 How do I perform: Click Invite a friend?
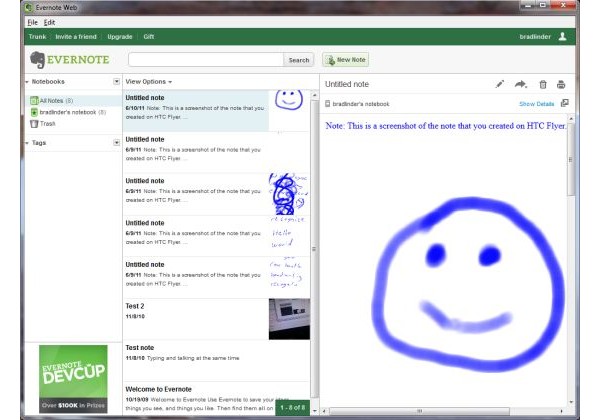click(76, 37)
